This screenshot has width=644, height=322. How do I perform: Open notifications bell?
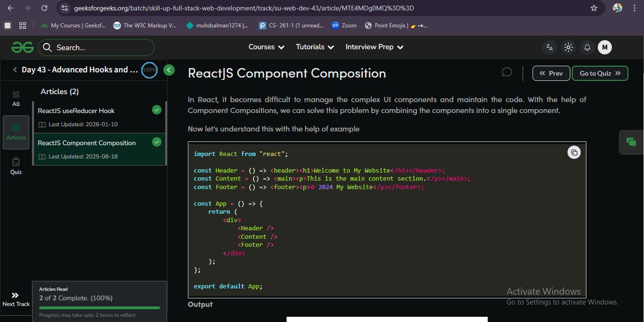click(587, 47)
